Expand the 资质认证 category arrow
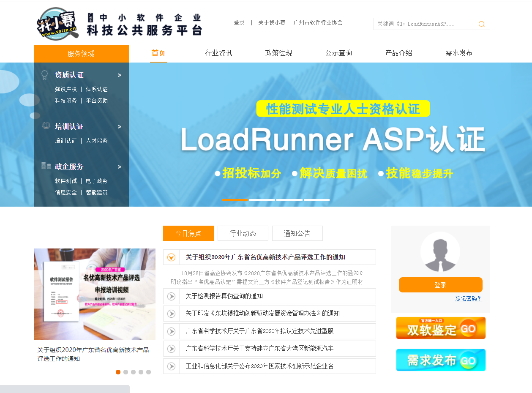This screenshot has width=532, height=393. [120, 75]
